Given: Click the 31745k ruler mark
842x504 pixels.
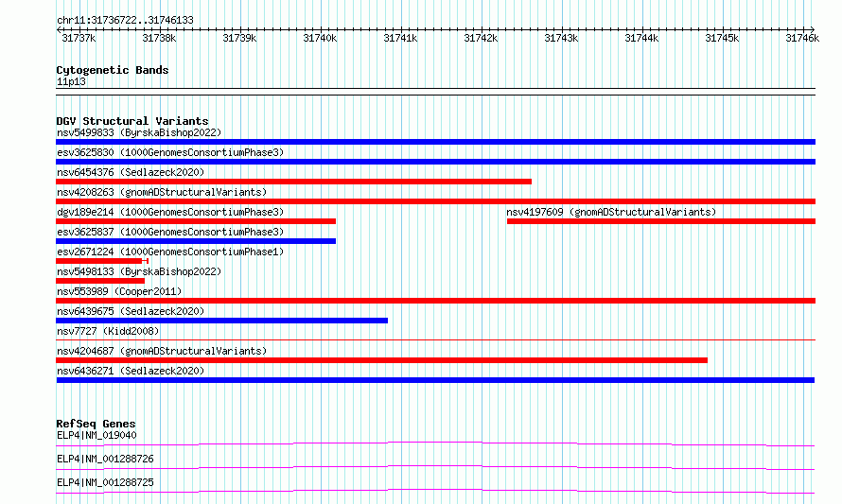Looking at the screenshot, I should tap(722, 38).
